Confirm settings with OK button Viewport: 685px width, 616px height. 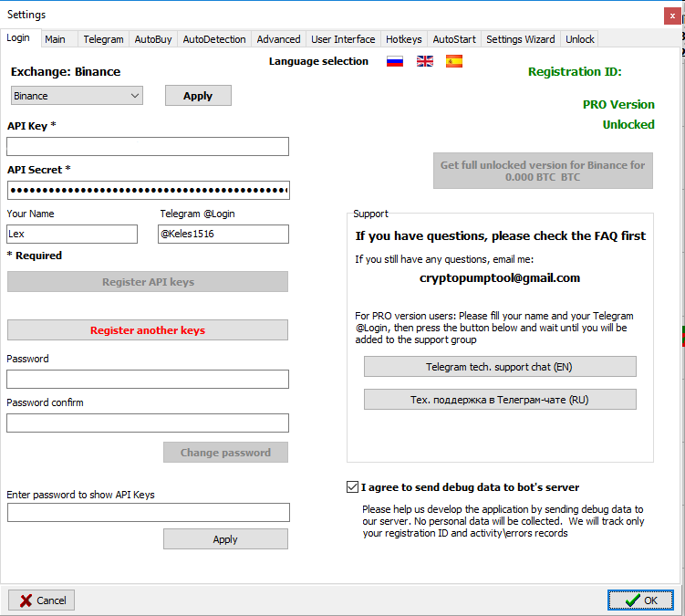click(x=640, y=600)
